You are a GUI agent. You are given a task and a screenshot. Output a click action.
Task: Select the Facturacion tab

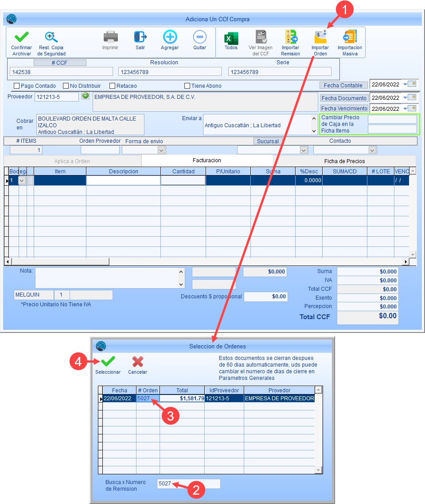(207, 160)
